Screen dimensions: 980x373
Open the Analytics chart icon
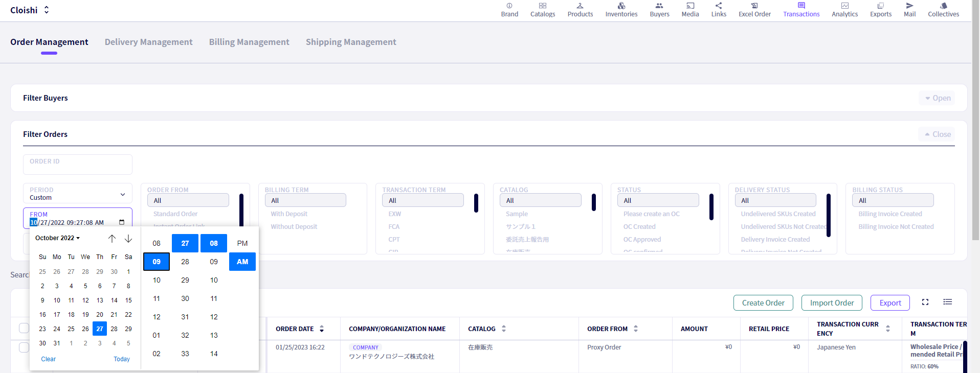(845, 6)
